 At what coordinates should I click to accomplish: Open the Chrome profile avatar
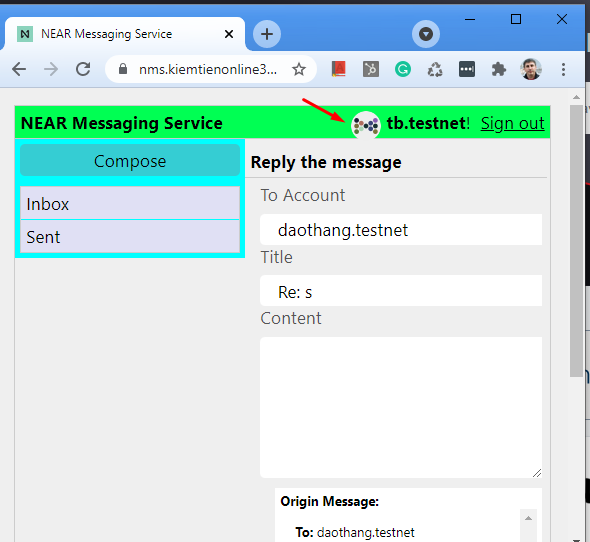coord(531,69)
